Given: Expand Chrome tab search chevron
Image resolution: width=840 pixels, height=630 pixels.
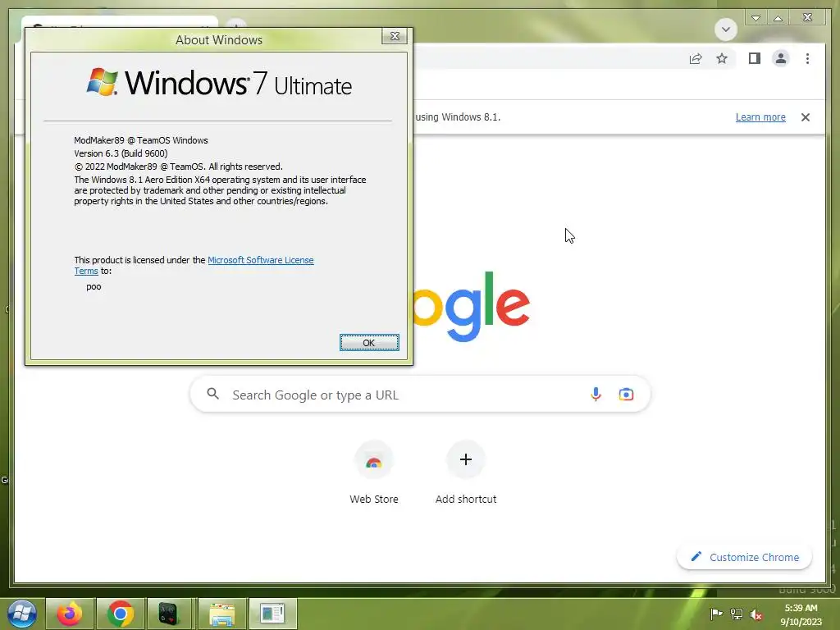Looking at the screenshot, I should [x=725, y=29].
